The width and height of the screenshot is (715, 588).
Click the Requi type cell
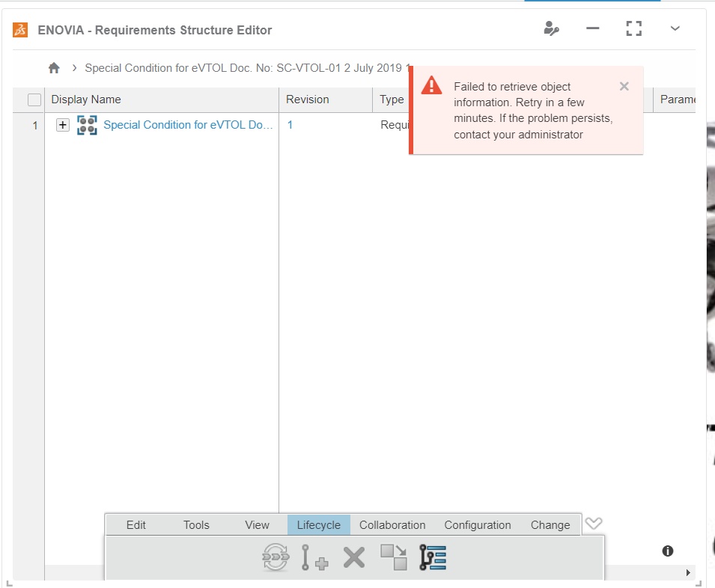(395, 125)
